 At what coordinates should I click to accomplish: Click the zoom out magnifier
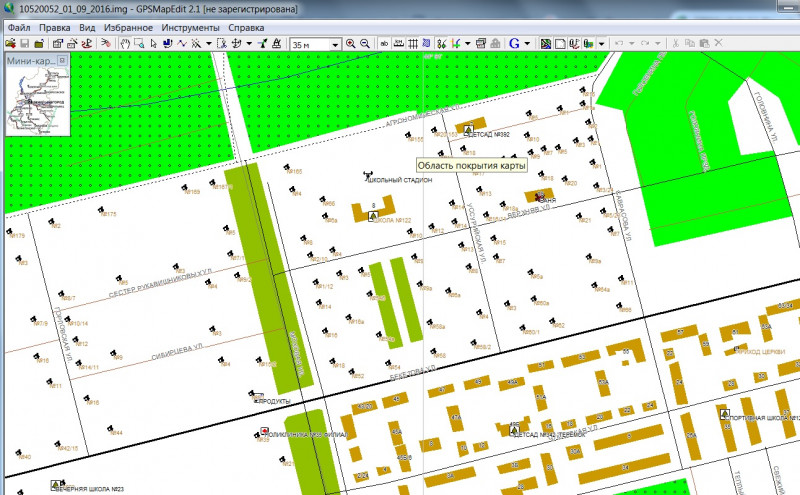365,44
